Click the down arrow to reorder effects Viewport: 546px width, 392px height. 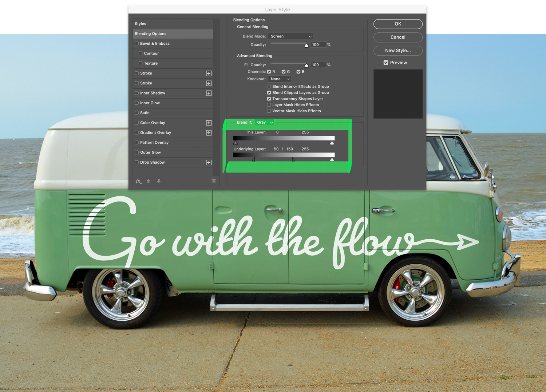158,181
